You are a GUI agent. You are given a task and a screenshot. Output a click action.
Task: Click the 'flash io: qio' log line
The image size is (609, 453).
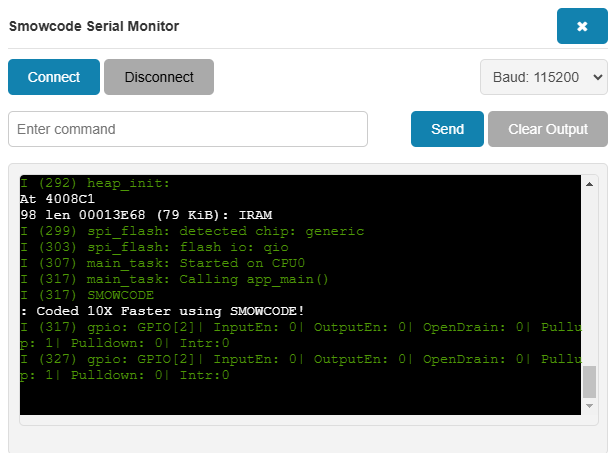click(154, 247)
